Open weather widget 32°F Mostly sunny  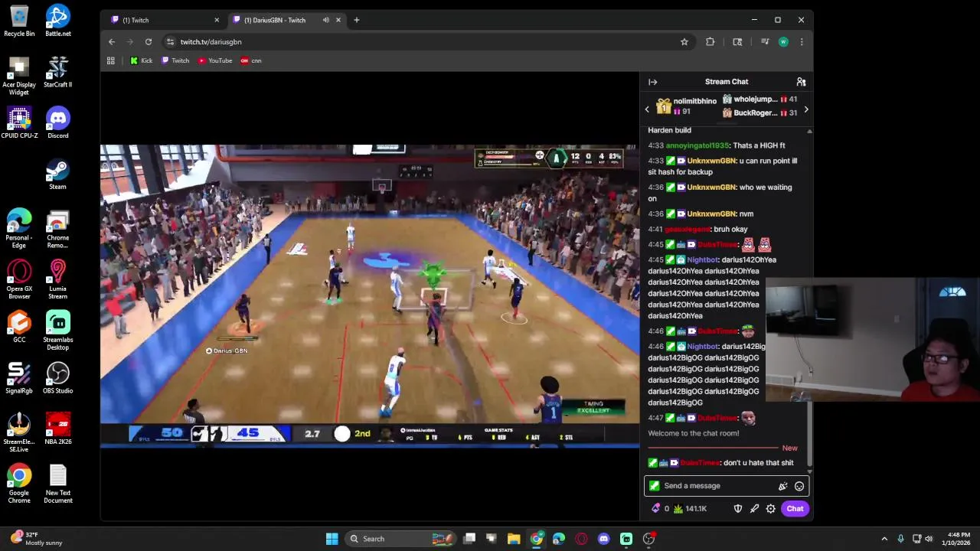37,539
